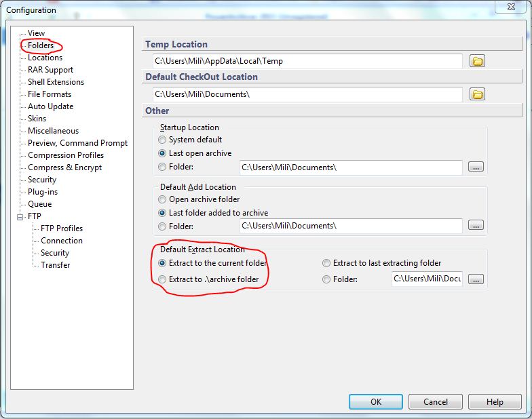Open Compression Profiles settings

click(66, 155)
